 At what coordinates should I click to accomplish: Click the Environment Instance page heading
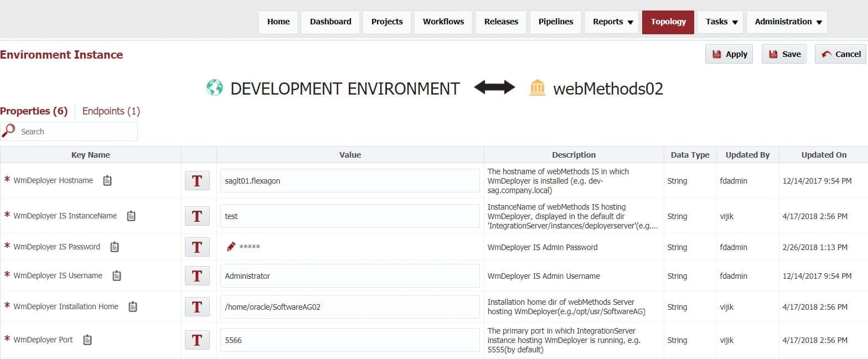61,55
